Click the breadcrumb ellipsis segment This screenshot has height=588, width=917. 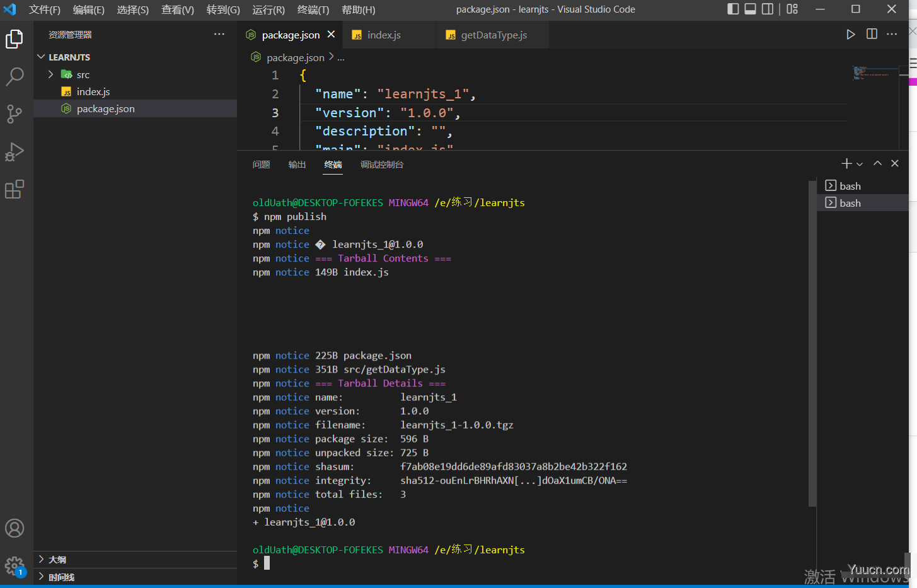click(x=341, y=57)
